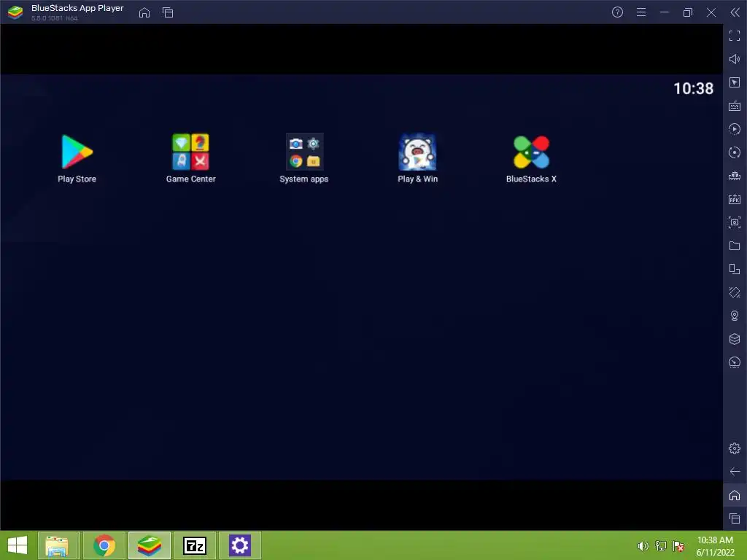Image resolution: width=747 pixels, height=560 pixels.
Task: Open multi-instance windows icon in title bar
Action: coord(168,12)
